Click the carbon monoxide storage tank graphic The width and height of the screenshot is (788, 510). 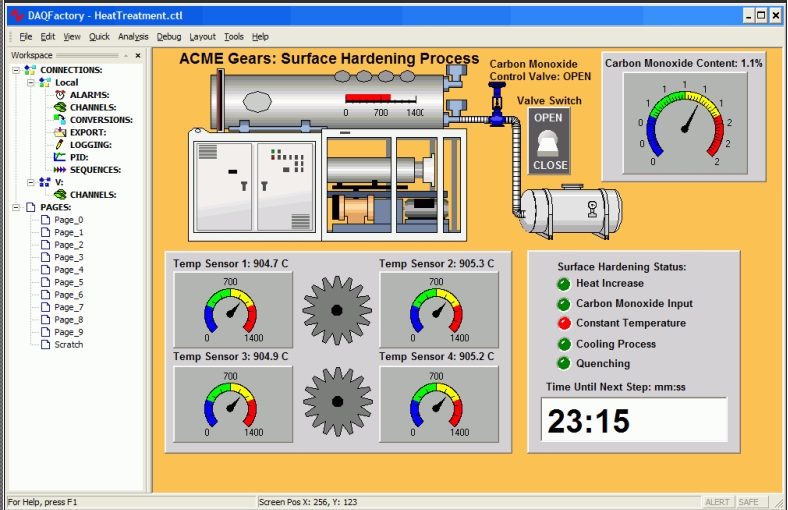pyautogui.click(x=570, y=211)
